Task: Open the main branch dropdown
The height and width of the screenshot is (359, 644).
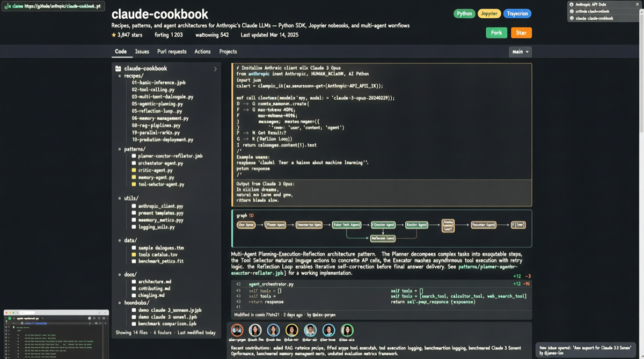Action: click(520, 52)
